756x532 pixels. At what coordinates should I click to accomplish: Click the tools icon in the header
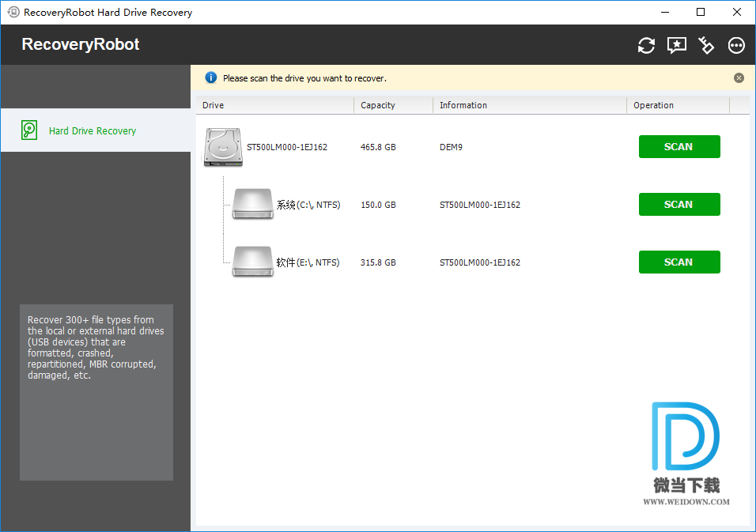[706, 45]
